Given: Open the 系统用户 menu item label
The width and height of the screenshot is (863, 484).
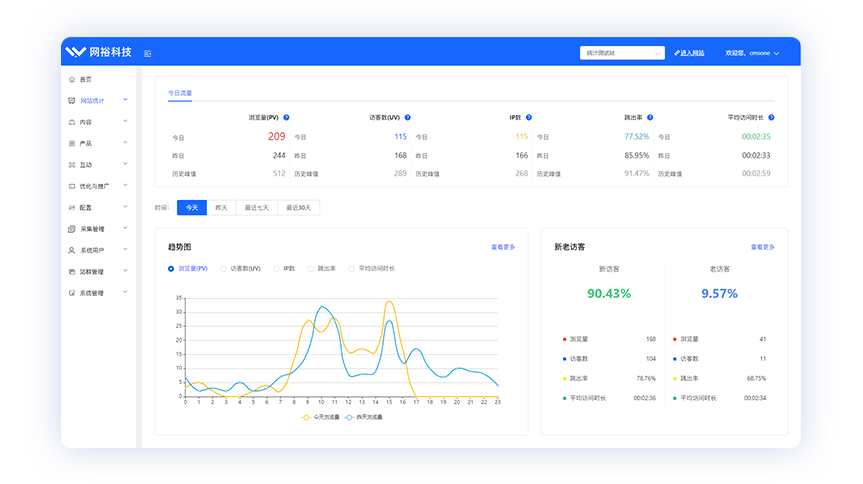Looking at the screenshot, I should coord(92,251).
